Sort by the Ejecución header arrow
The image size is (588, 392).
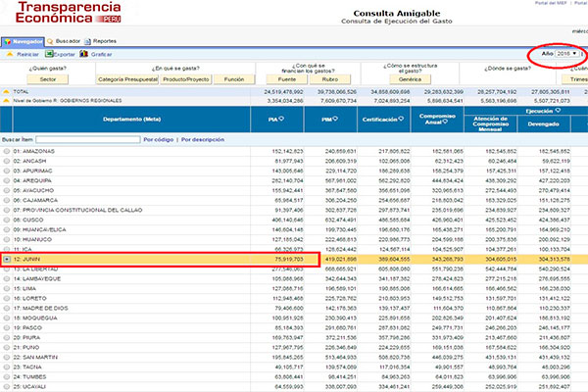coord(558,111)
